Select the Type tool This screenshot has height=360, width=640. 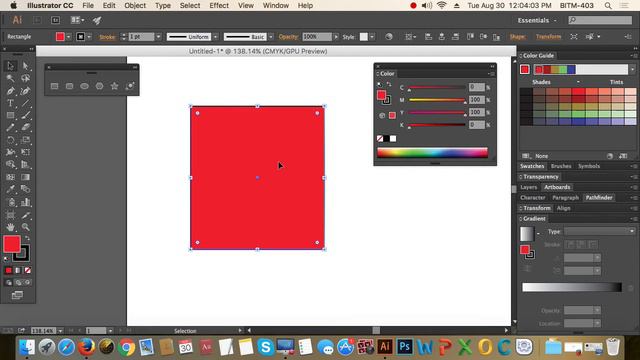[x=11, y=103]
